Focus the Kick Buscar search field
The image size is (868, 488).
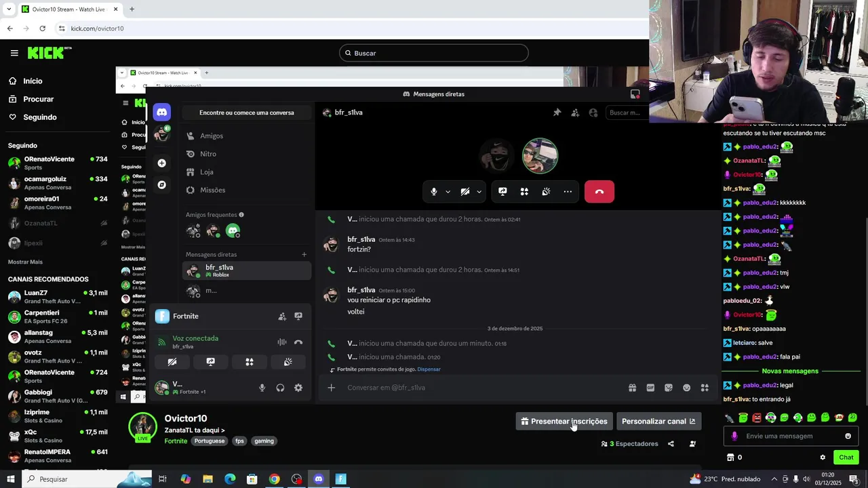tap(434, 53)
